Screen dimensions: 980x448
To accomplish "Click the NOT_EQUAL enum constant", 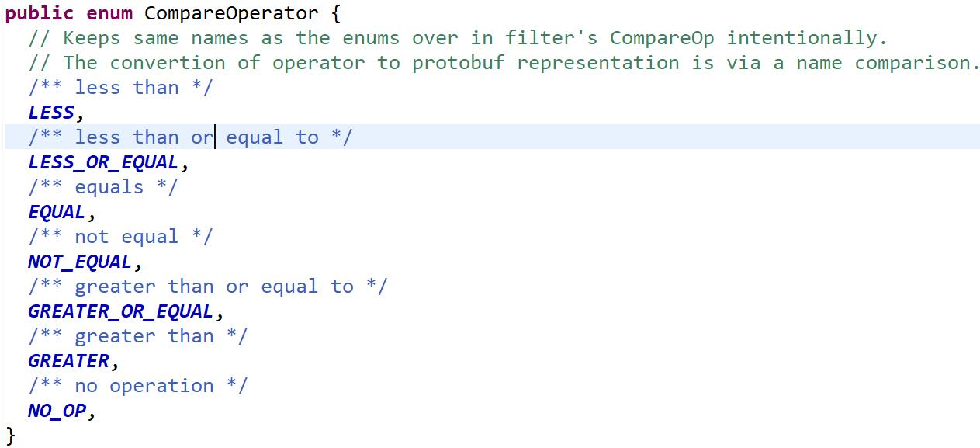I will (x=80, y=262).
